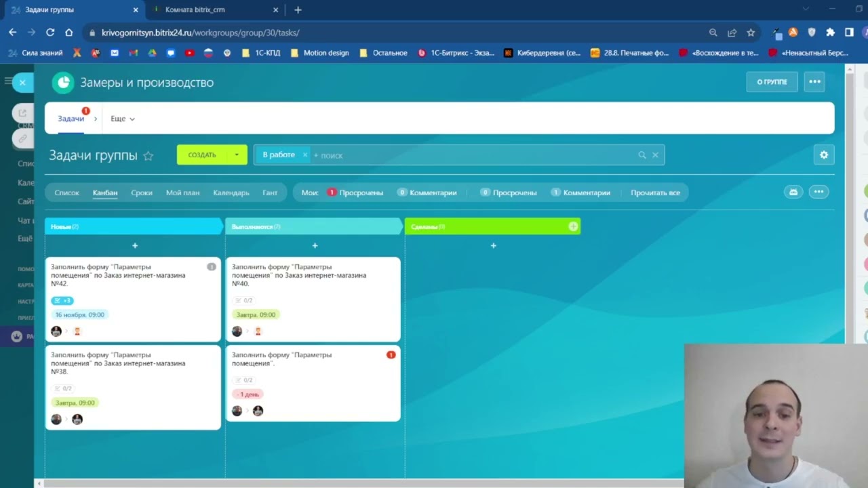
Task: Click the 0/2 checklist on task №38
Action: point(62,388)
